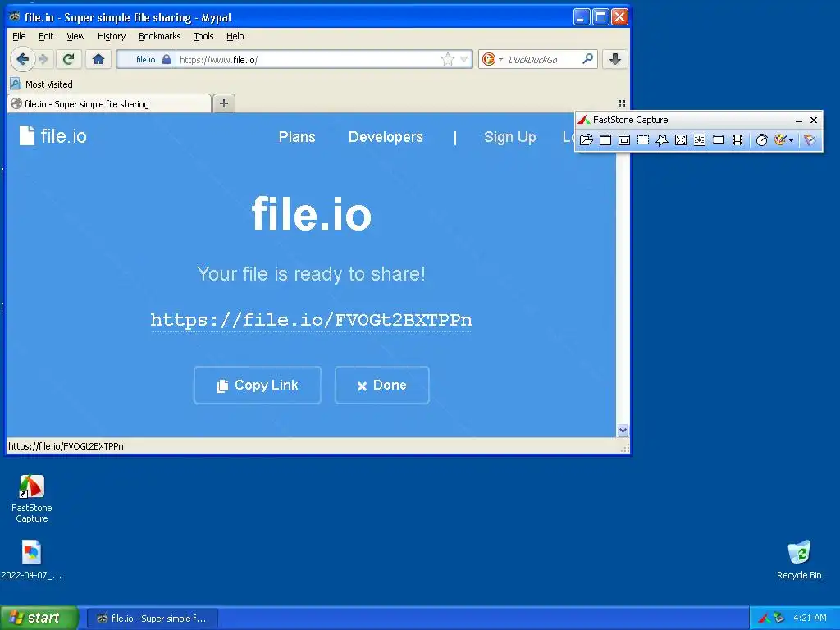
Task: Click in the URL address field
Action: tap(308, 59)
